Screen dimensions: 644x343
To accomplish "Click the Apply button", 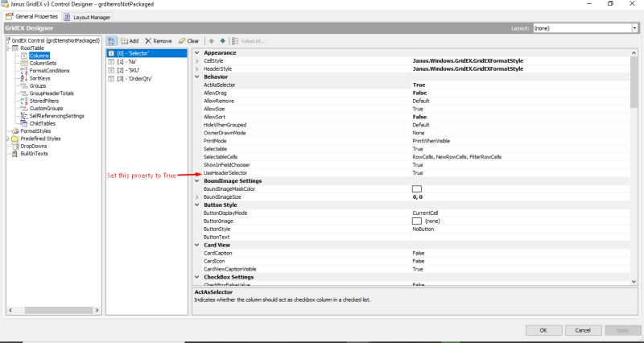I will [622, 330].
